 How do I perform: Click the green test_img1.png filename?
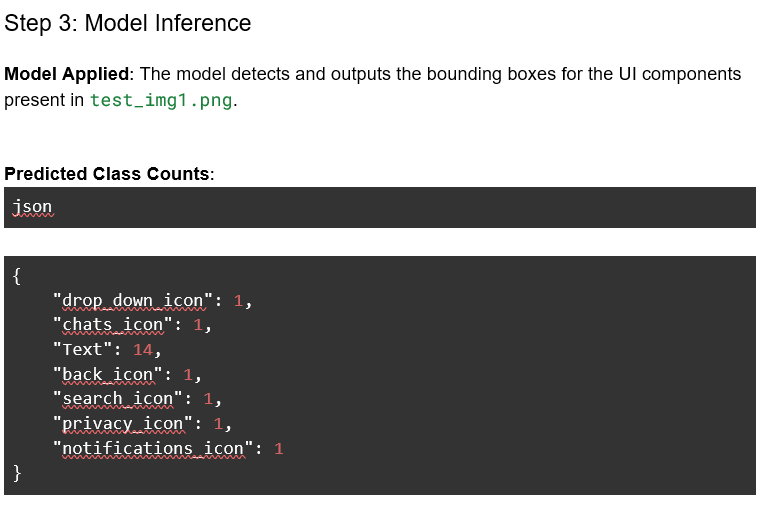click(160, 101)
